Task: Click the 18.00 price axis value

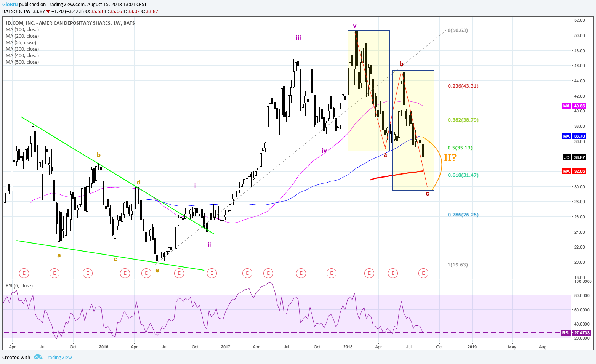Action: (580, 277)
